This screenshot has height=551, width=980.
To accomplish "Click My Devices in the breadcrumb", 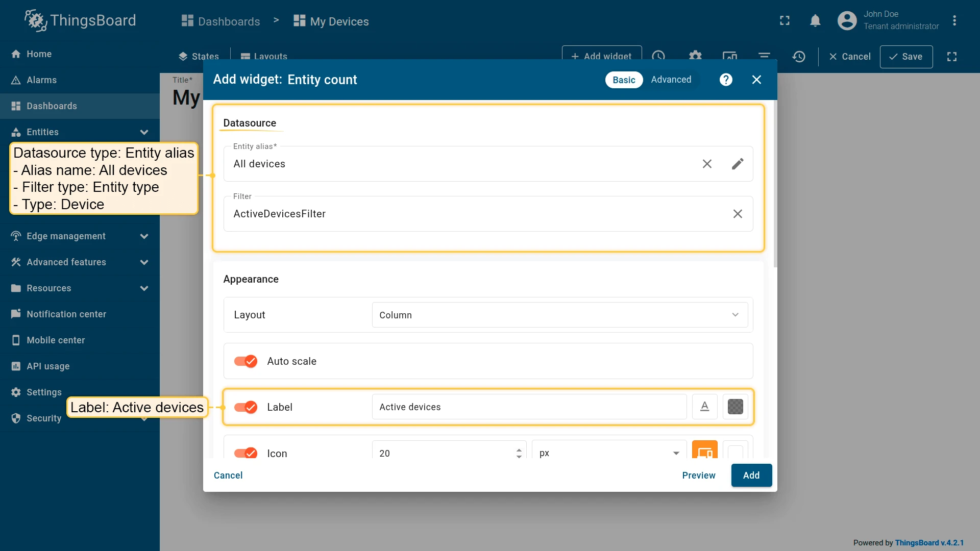I will (x=331, y=21).
